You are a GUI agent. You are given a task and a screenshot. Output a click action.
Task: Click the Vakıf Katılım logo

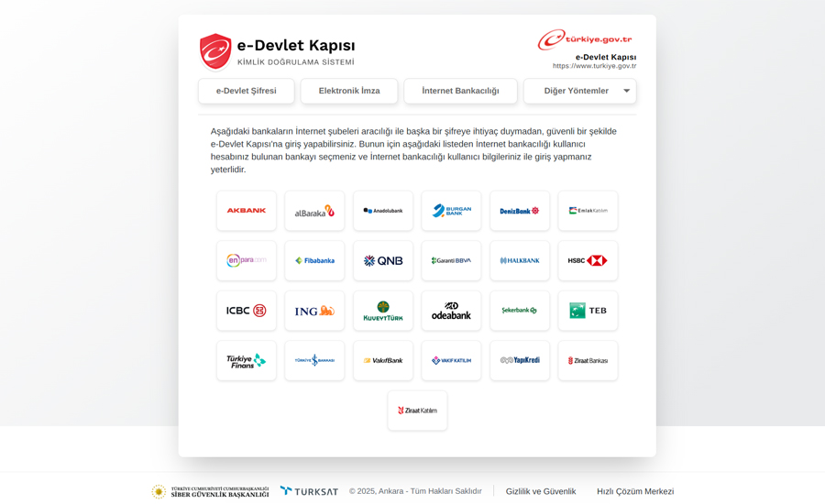click(451, 360)
